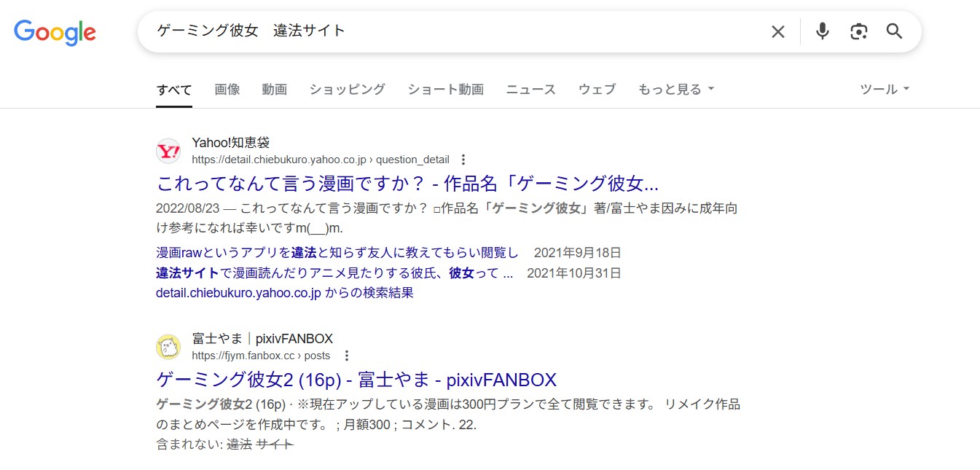Click the detail.chiebukuro.yahoo.co.jp からの検索結果 link
This screenshot has height=470, width=980.
point(285,292)
